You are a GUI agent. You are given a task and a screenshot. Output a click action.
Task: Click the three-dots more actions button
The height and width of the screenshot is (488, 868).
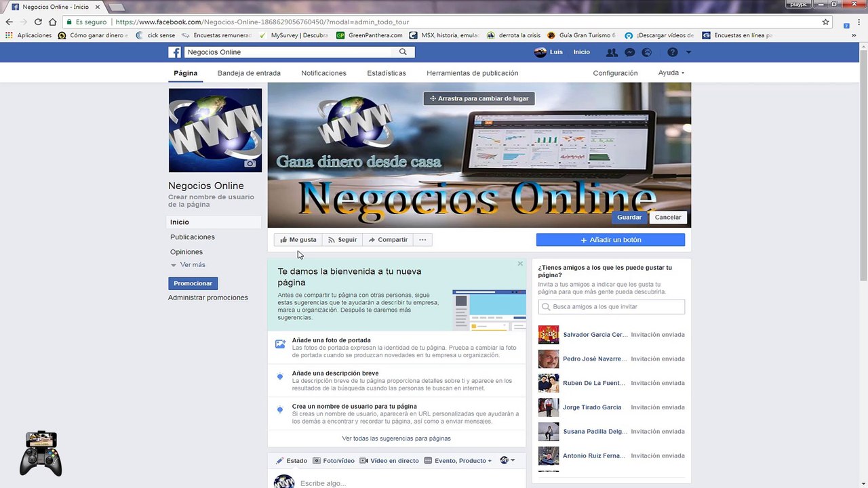422,240
